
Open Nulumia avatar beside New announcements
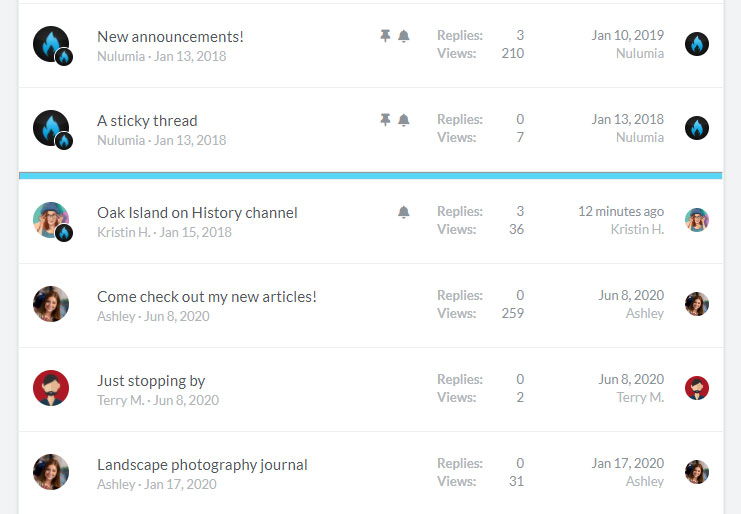coord(51,45)
